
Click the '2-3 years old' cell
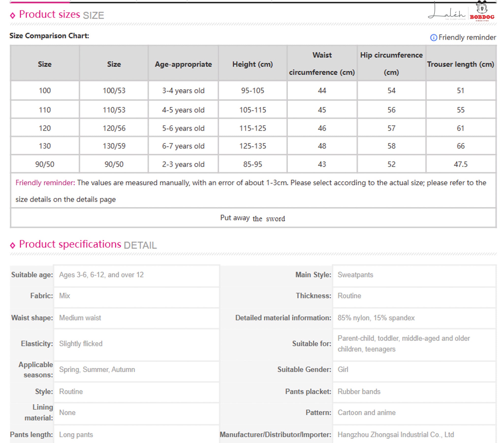pyautogui.click(x=183, y=164)
